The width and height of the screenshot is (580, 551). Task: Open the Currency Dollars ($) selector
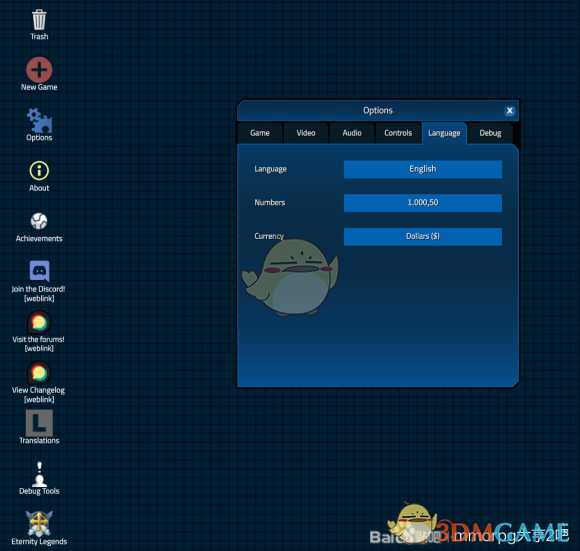(423, 236)
